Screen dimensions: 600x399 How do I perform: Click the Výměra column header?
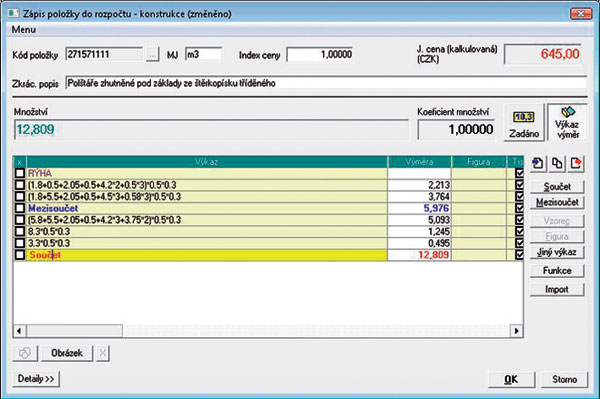419,162
